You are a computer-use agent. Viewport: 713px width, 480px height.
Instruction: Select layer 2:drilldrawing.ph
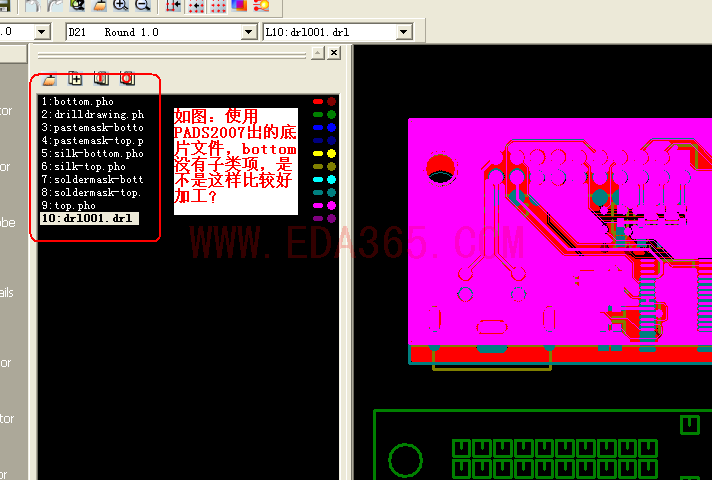point(93,115)
